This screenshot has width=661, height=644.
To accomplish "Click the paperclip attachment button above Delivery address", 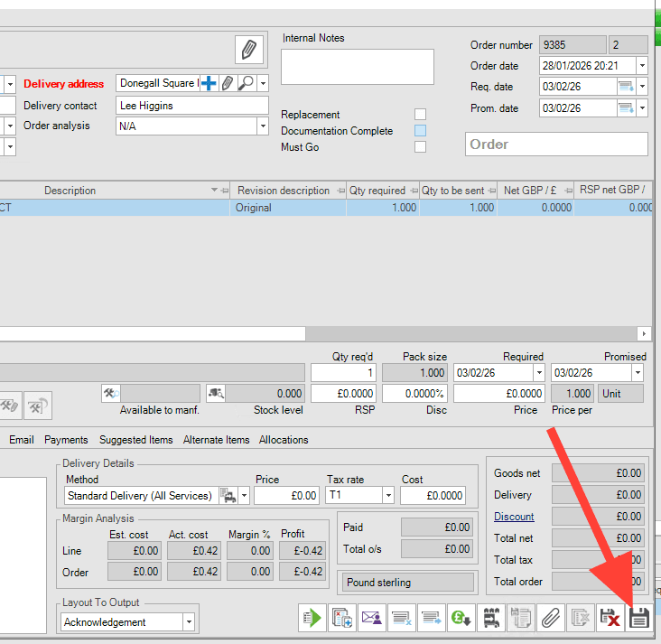I will 249,50.
